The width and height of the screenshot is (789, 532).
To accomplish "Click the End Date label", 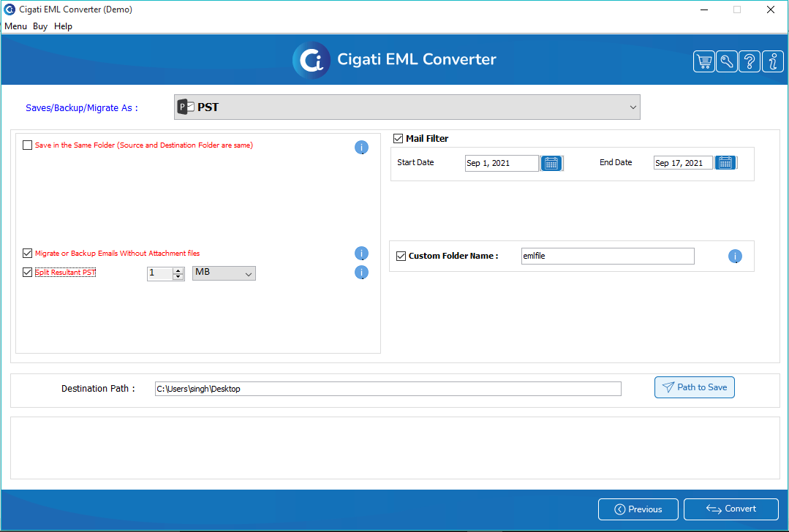I will click(x=616, y=162).
